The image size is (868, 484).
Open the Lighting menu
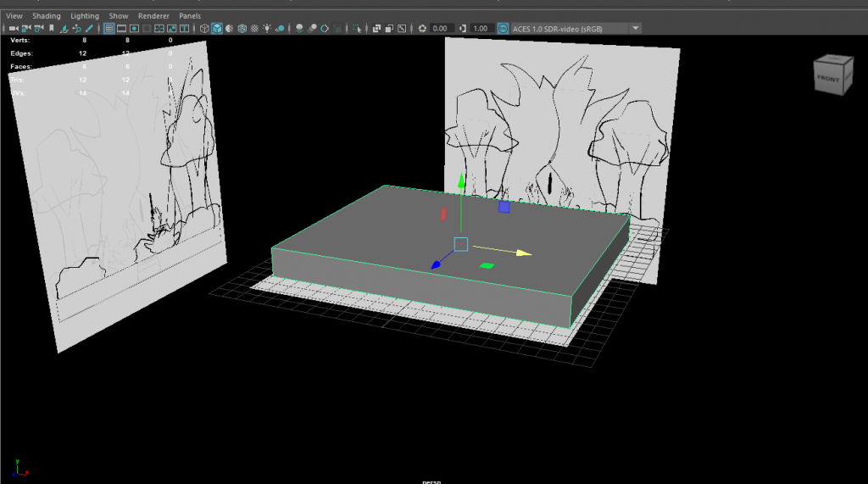tap(85, 16)
